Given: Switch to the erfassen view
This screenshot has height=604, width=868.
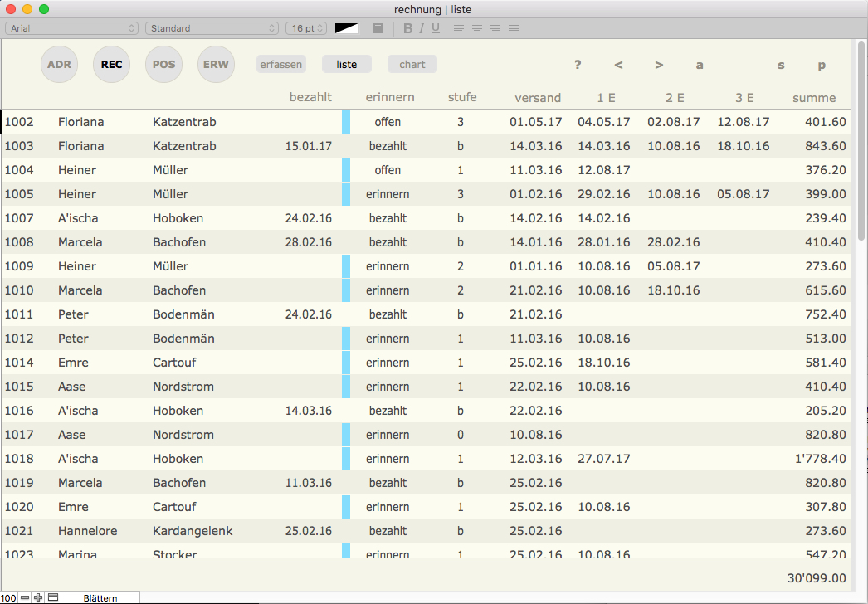Looking at the screenshot, I should tap(280, 64).
